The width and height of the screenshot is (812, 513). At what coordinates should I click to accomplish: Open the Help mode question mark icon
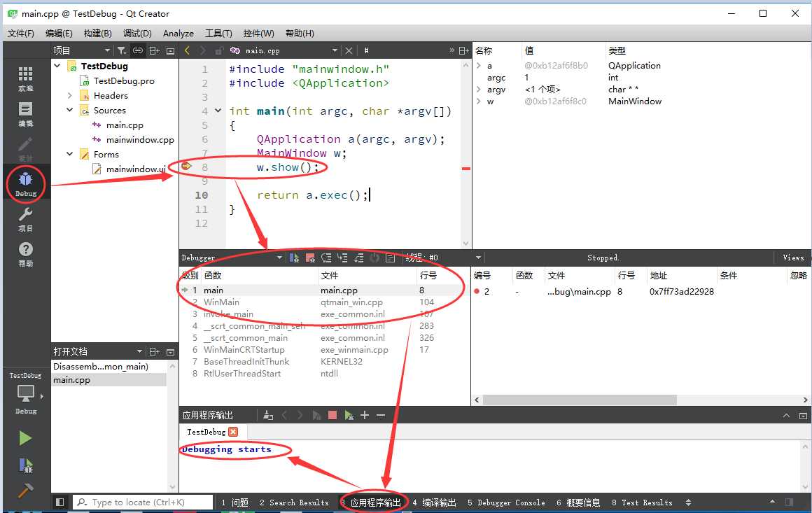click(x=25, y=254)
